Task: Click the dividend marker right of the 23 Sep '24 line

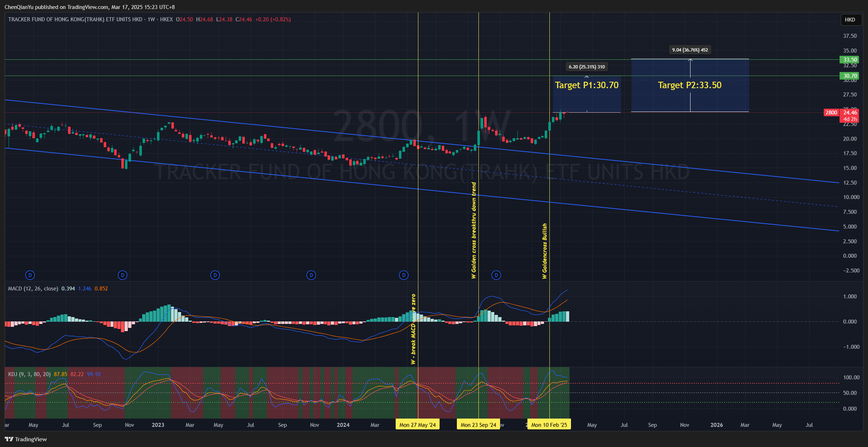Action: click(x=496, y=275)
